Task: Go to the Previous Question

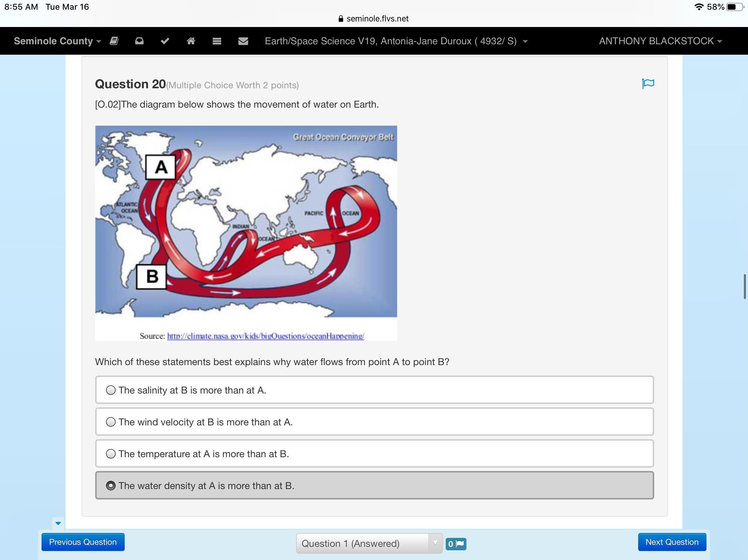Action: 83,542
